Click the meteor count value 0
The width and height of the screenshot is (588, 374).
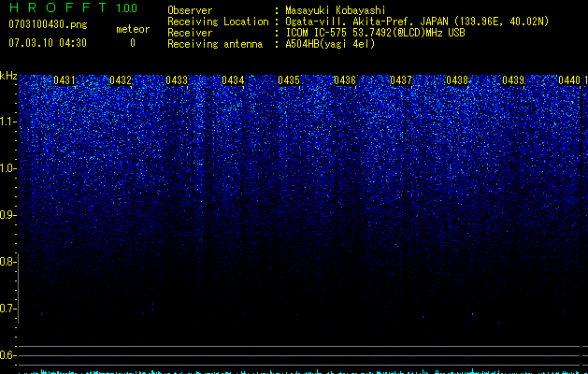133,43
